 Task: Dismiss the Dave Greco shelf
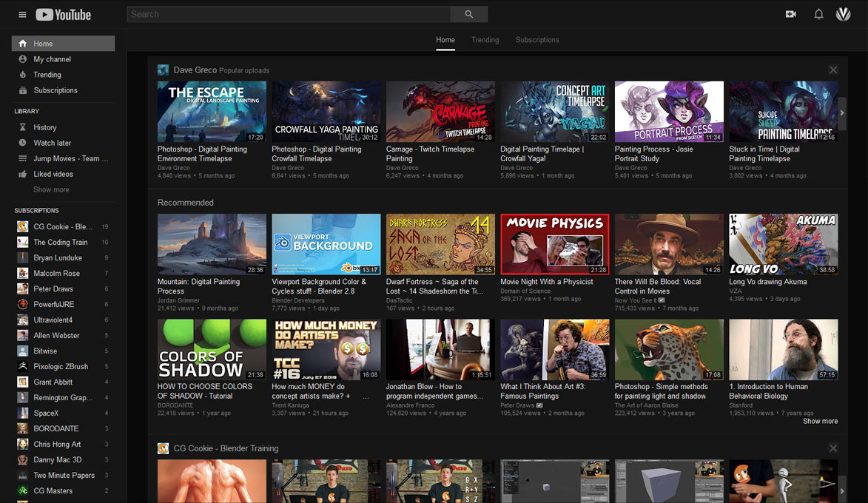tap(833, 70)
